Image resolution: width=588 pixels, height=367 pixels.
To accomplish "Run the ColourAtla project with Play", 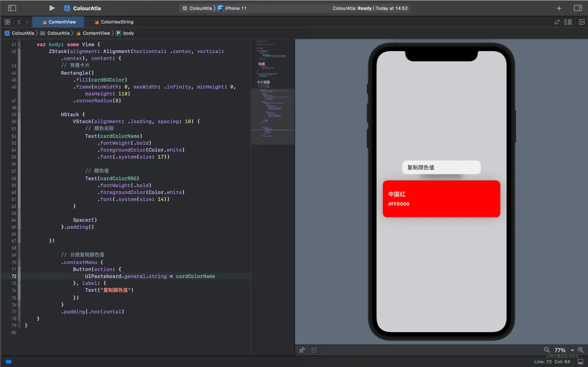I will (x=52, y=8).
